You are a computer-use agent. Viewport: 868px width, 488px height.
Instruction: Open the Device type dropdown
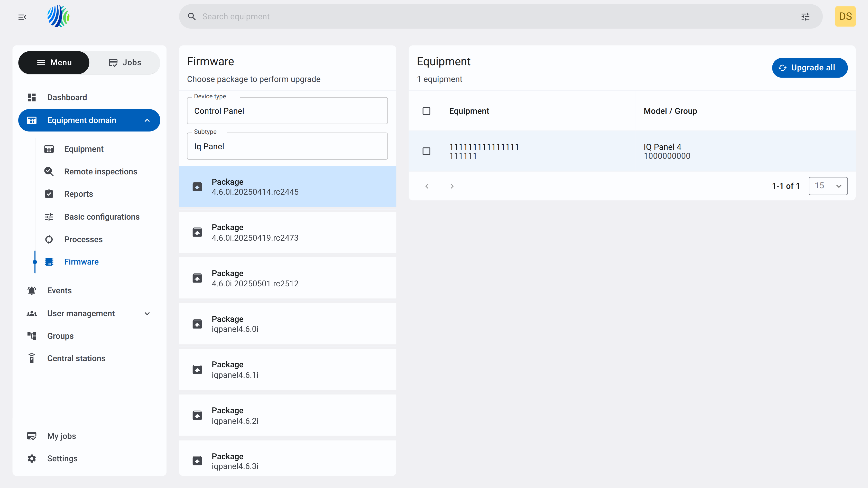pos(287,111)
